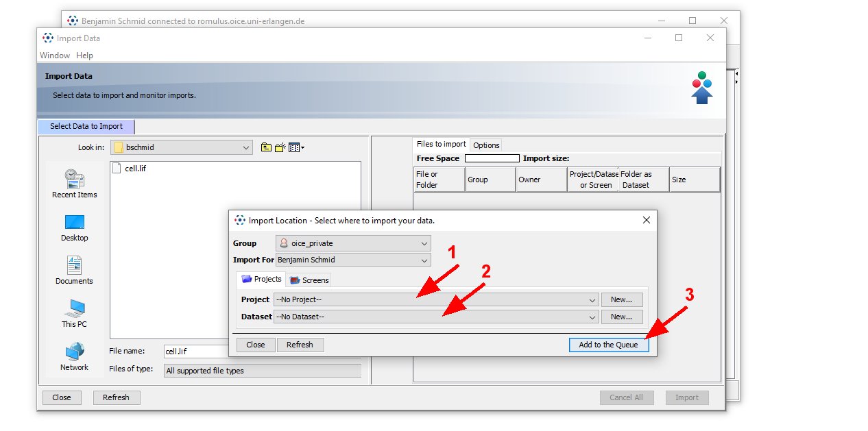
Task: Click the Create New Folder icon
Action: point(280,147)
